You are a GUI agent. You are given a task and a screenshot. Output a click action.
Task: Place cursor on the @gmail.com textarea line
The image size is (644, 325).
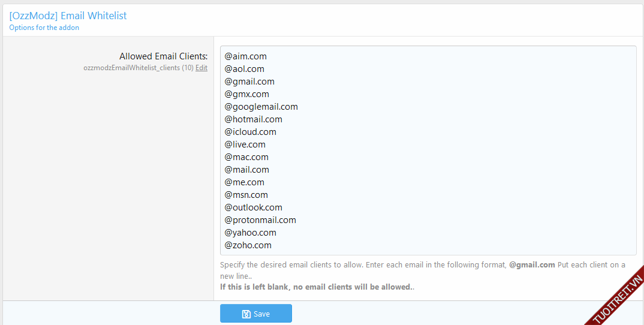(x=249, y=82)
